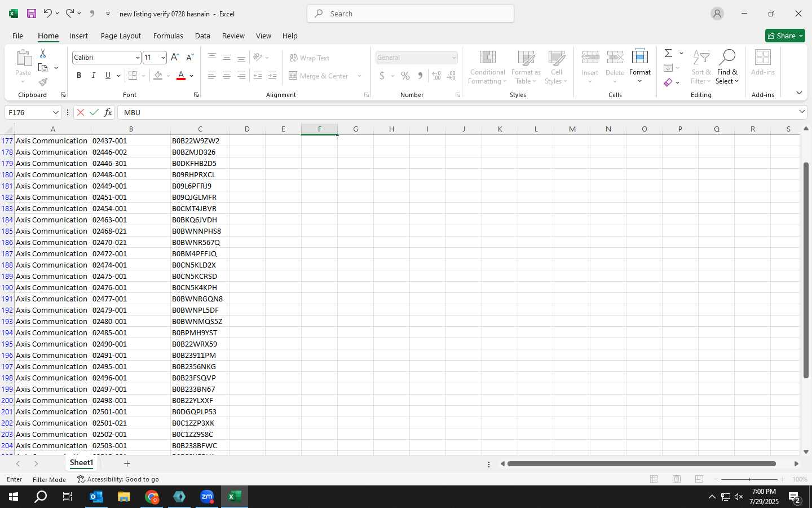Open the font size dropdown

(163, 58)
